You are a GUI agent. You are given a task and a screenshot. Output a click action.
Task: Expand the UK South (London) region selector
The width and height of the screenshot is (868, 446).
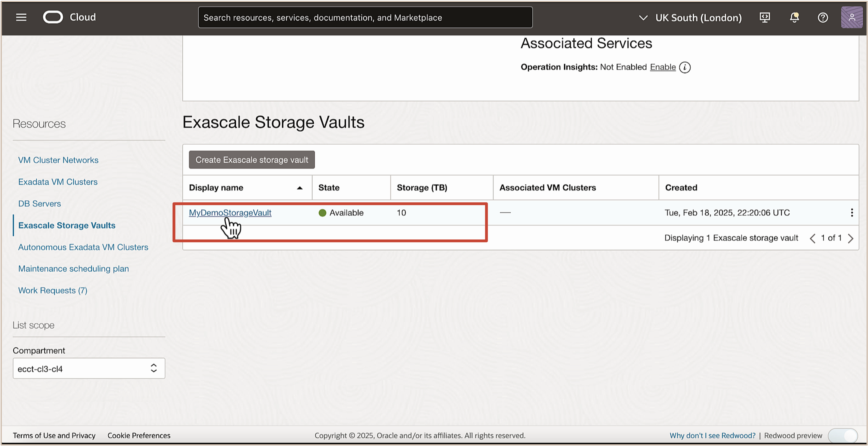(691, 18)
